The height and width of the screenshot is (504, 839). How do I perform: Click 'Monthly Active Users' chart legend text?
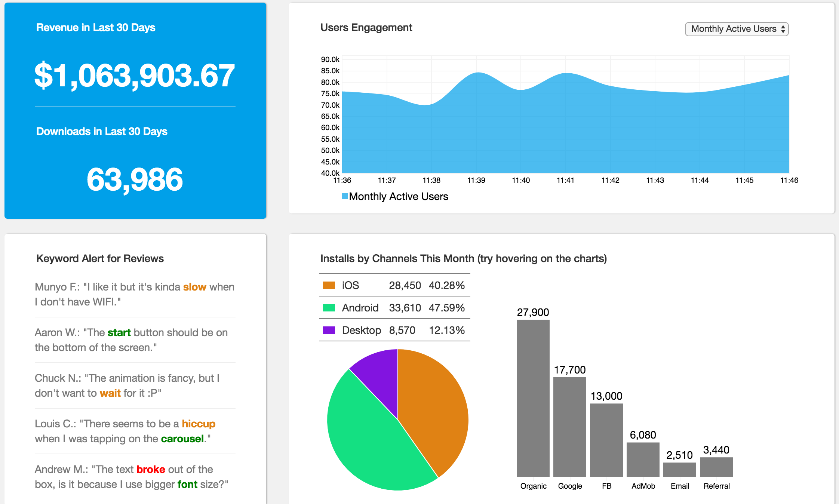coord(399,196)
